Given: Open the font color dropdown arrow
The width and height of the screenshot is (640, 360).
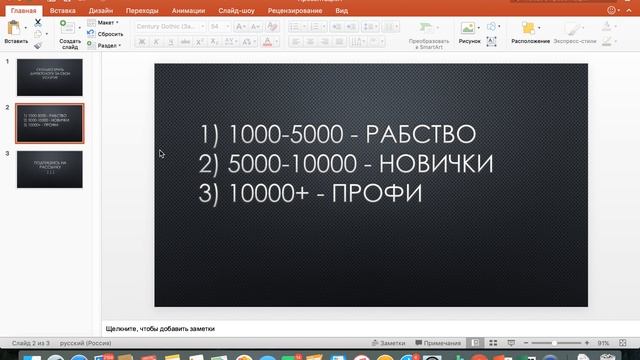Looking at the screenshot, I should [x=277, y=42].
